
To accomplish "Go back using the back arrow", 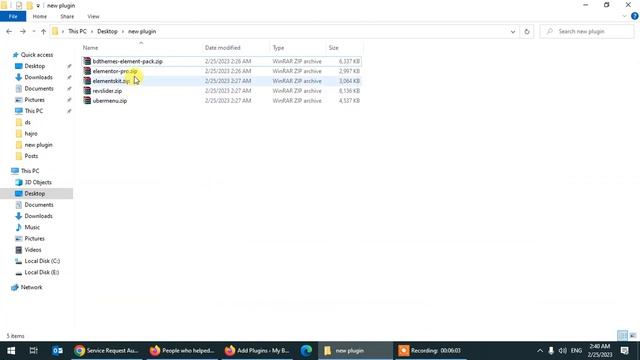I will [x=9, y=31].
